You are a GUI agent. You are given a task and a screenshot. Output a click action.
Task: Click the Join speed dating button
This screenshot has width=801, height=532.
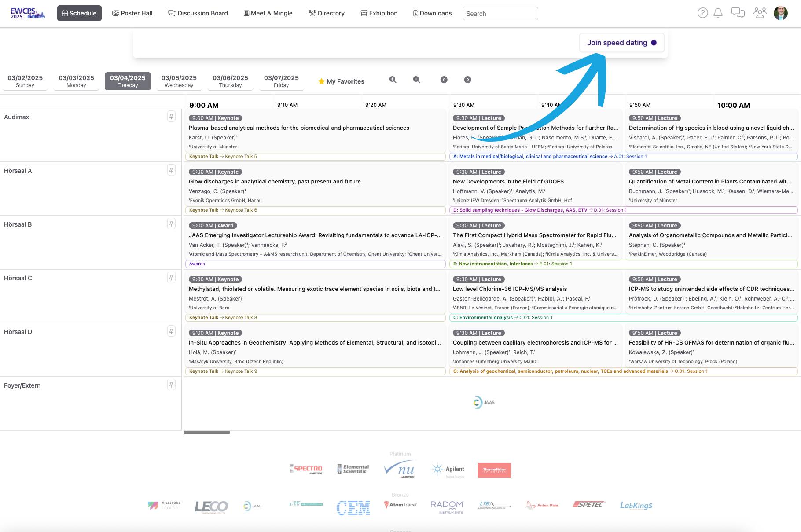(x=621, y=43)
